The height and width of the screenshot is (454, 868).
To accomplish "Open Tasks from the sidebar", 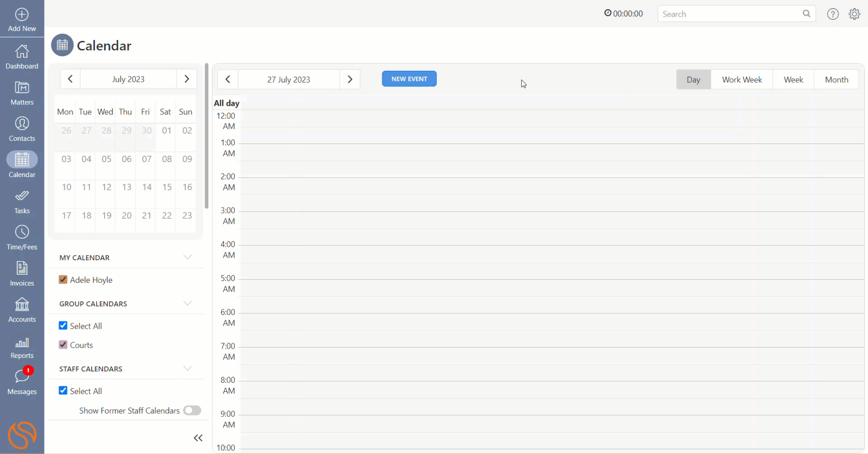I will (x=22, y=202).
